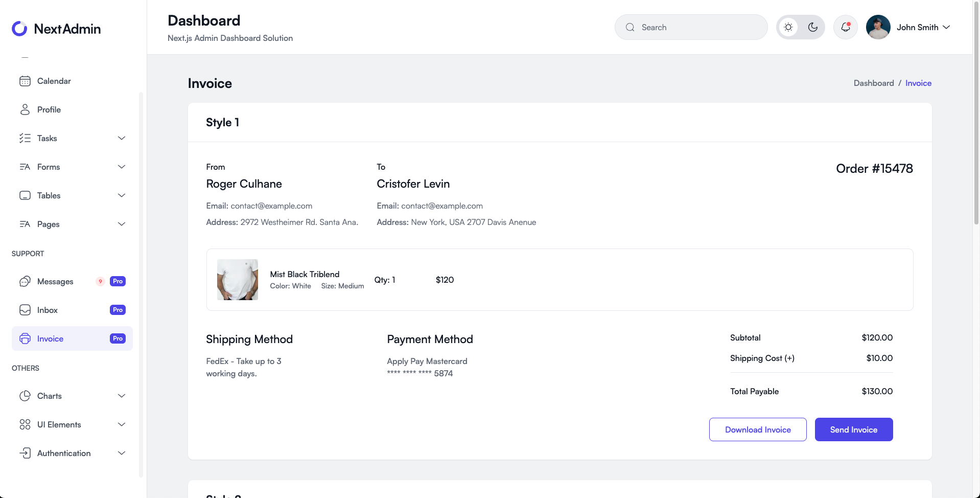Click the Invoice icon in the sidebar
The height and width of the screenshot is (498, 980).
(26, 338)
